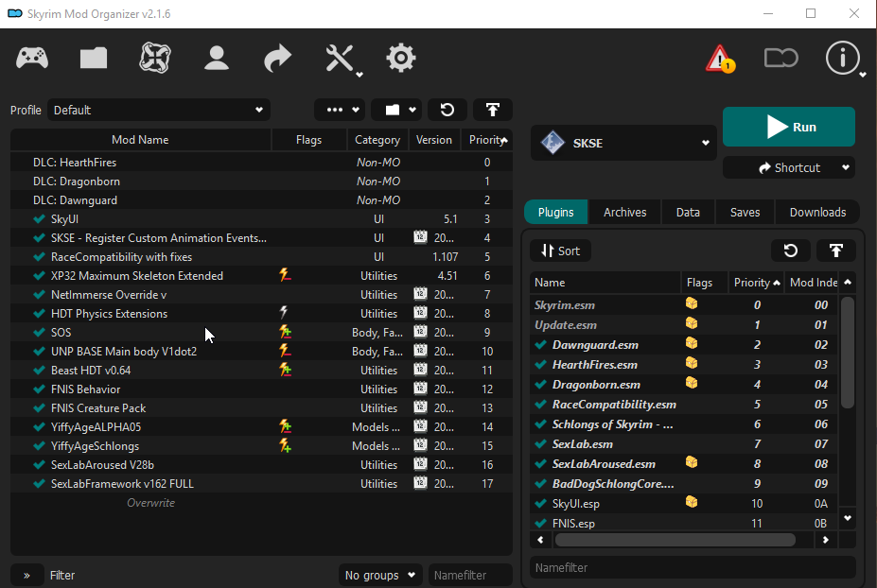Click the Run button
Screen dimensions: 877x588
[x=789, y=127]
